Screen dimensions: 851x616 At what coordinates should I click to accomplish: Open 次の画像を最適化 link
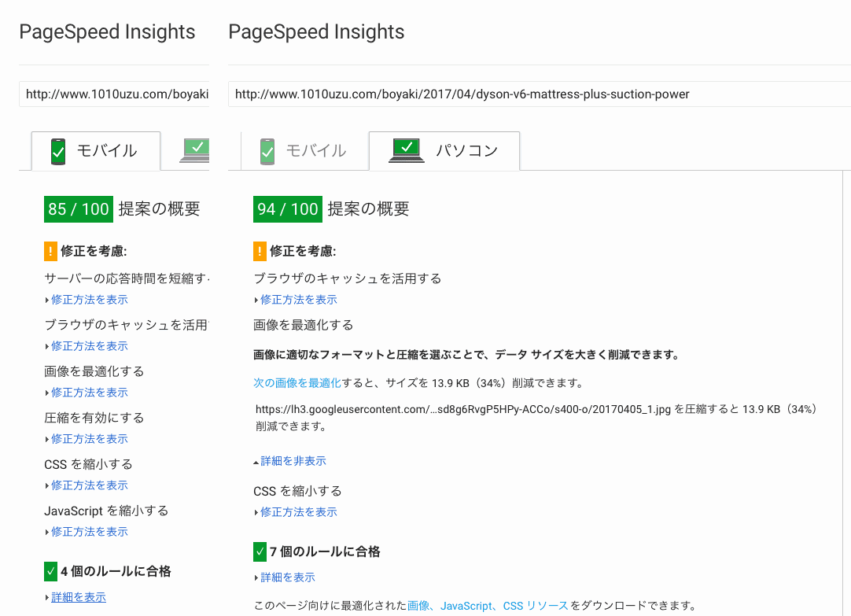coord(297,383)
